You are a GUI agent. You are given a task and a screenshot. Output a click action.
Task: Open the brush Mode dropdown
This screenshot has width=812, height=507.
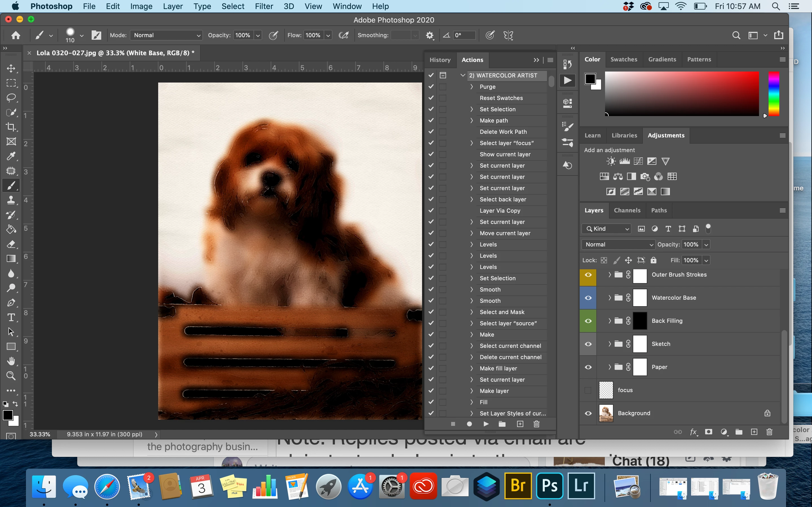(x=166, y=35)
